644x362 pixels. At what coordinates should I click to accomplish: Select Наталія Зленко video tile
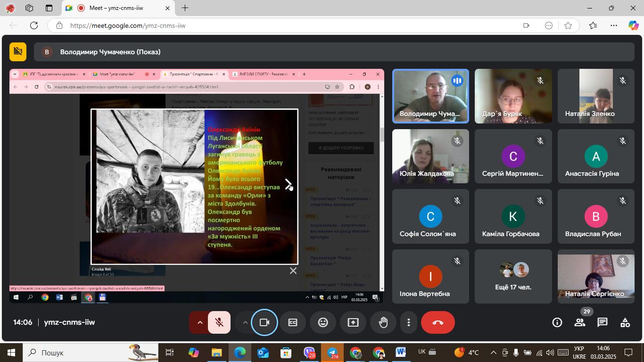click(x=596, y=96)
